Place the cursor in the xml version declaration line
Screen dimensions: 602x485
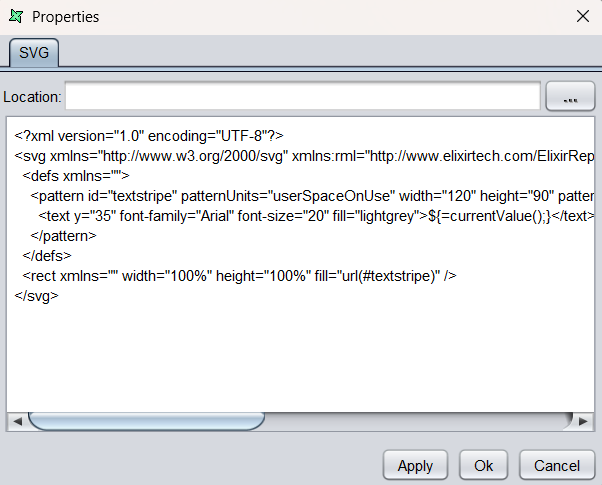click(x=149, y=136)
